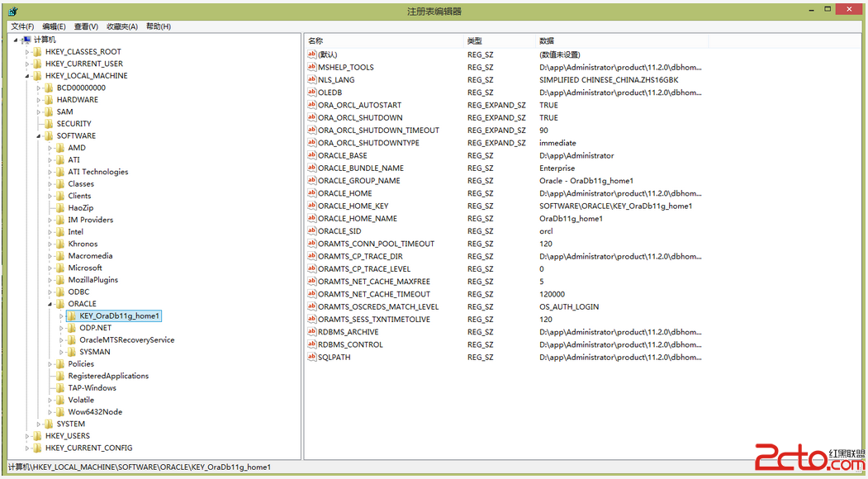Expand the HKEY_USERS hive
Viewport: 868px width, 479px height.
tap(27, 436)
